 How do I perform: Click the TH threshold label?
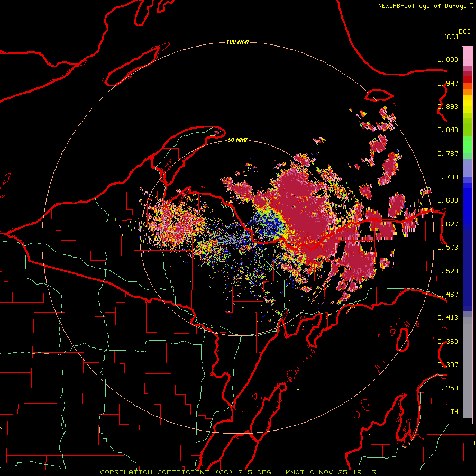click(x=454, y=412)
